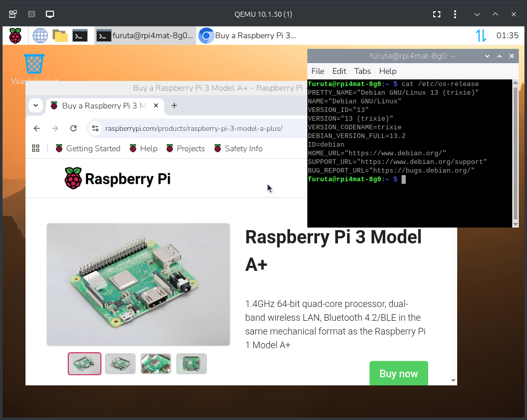This screenshot has height=420, width=527.
Task: Select the second product thumbnail image
Action: click(x=120, y=363)
